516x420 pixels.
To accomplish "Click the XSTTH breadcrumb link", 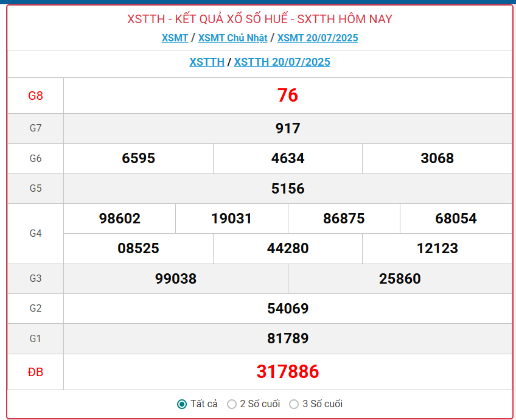I will coord(207,62).
